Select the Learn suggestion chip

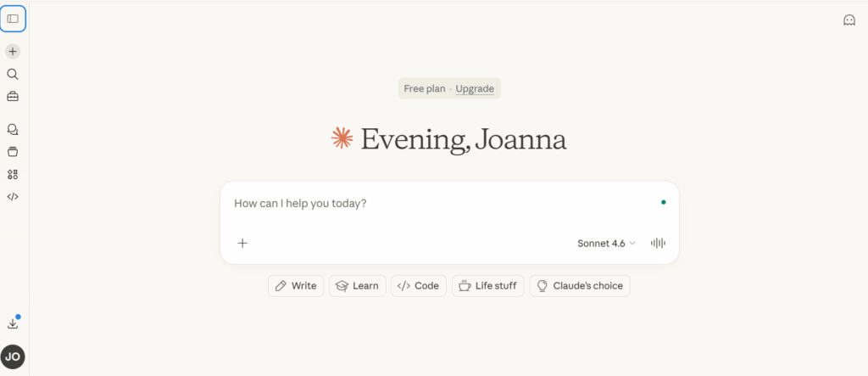[358, 286]
